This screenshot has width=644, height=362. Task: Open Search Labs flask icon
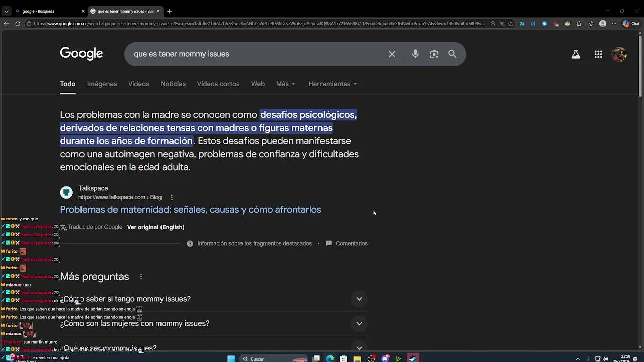[576, 54]
